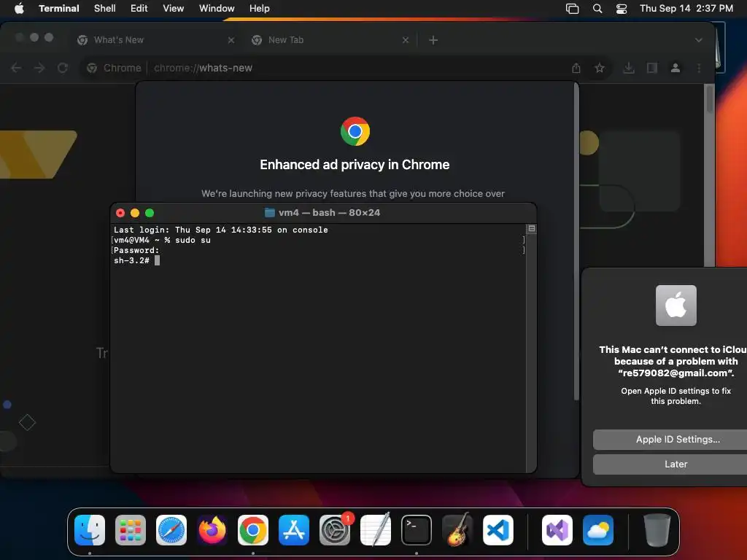Click the date and time in menu bar
This screenshot has width=747, height=560.
[686, 8]
